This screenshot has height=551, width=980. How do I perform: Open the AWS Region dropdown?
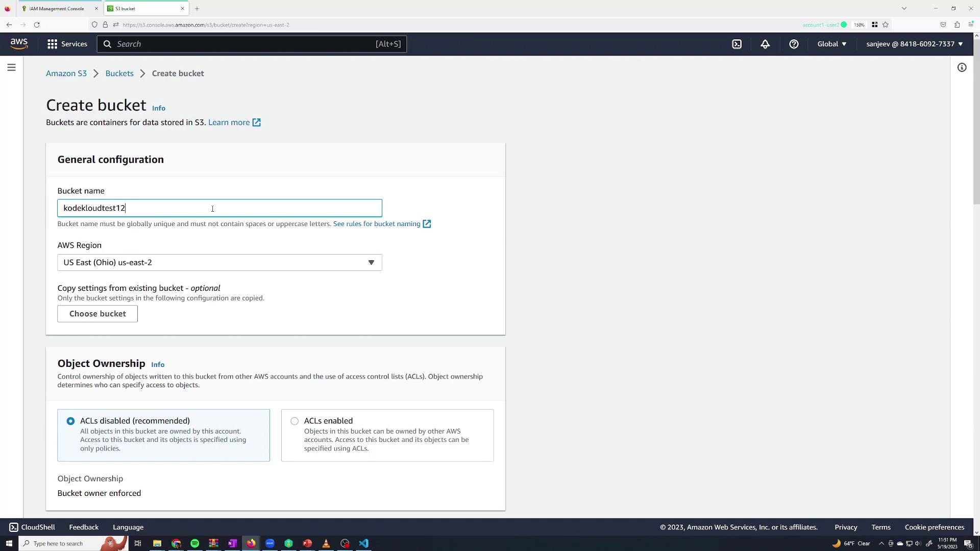click(219, 262)
